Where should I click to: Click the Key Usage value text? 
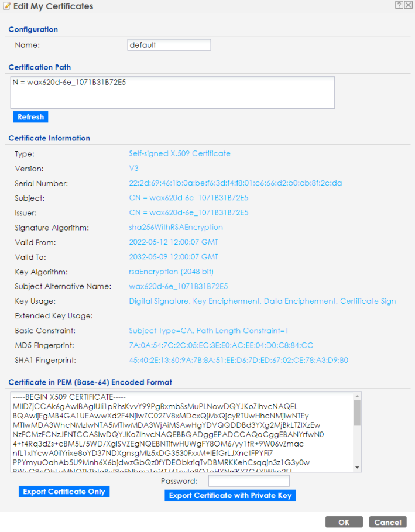click(x=262, y=301)
